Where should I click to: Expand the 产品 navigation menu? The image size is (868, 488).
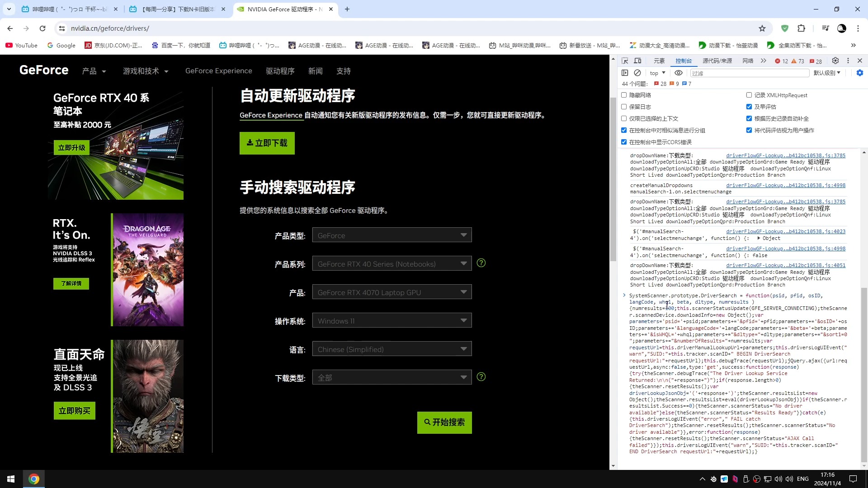pyautogui.click(x=94, y=71)
